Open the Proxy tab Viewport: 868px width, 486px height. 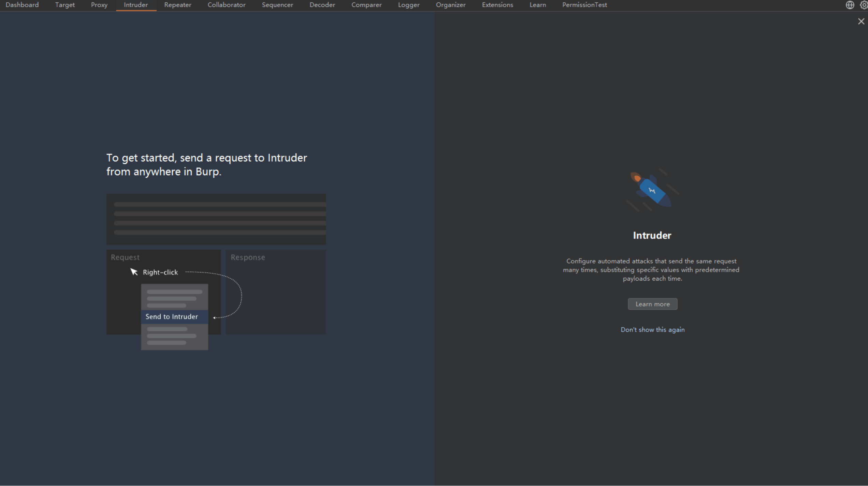(x=99, y=5)
